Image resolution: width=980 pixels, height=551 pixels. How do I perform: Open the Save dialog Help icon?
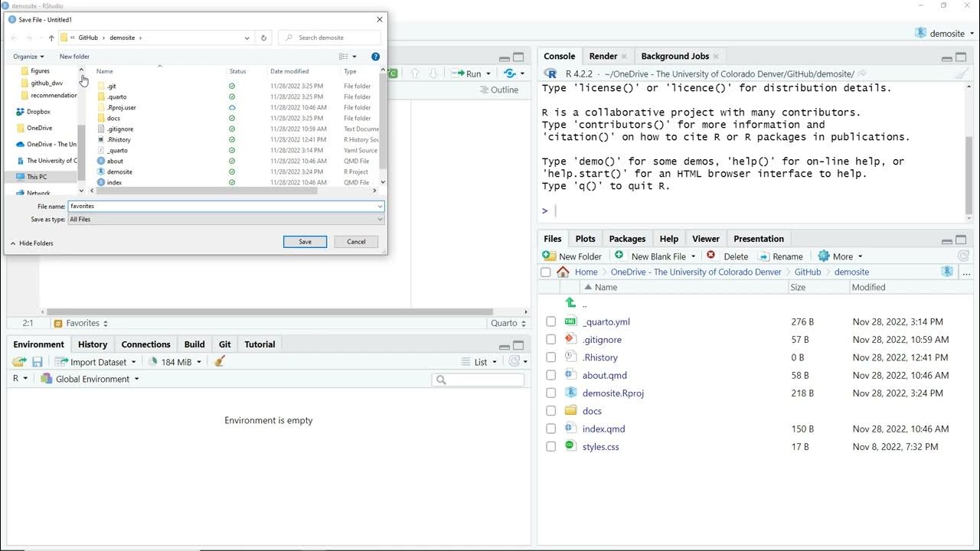[x=375, y=57]
